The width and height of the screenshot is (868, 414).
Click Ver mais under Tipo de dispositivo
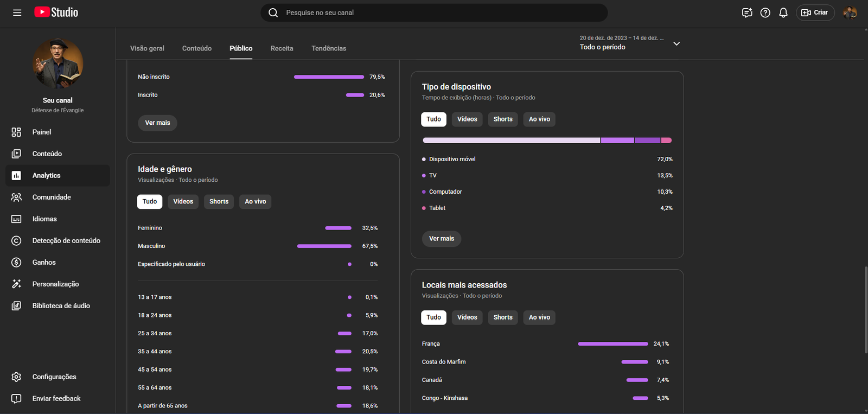click(441, 239)
